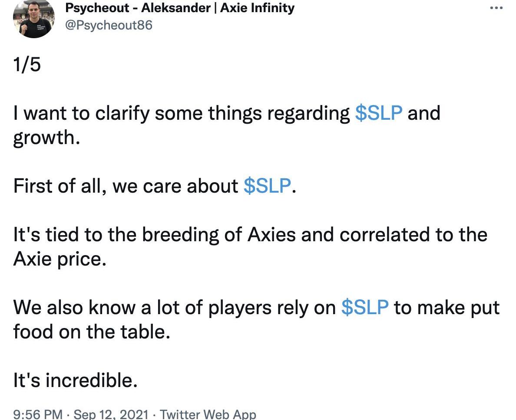Click the $SLP cashtag after 'care about'
The width and height of the screenshot is (516, 420).
tap(267, 186)
